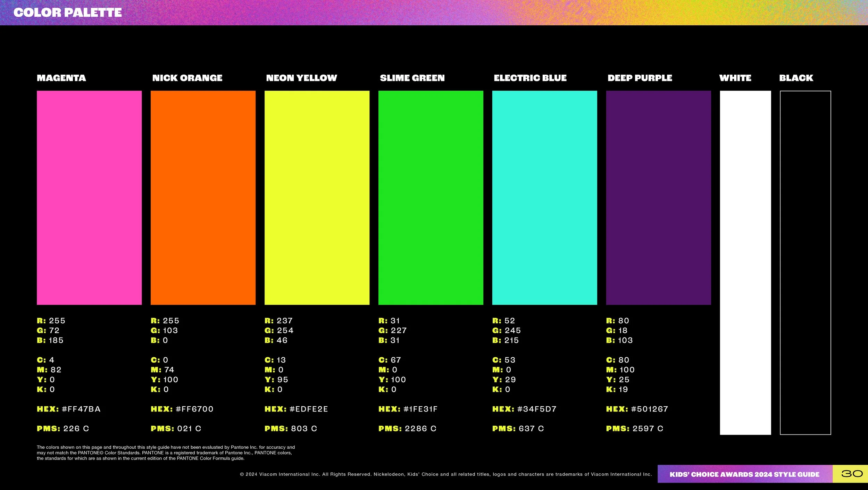The width and height of the screenshot is (868, 490).
Task: Select the Nick Orange color swatch
Action: point(203,198)
